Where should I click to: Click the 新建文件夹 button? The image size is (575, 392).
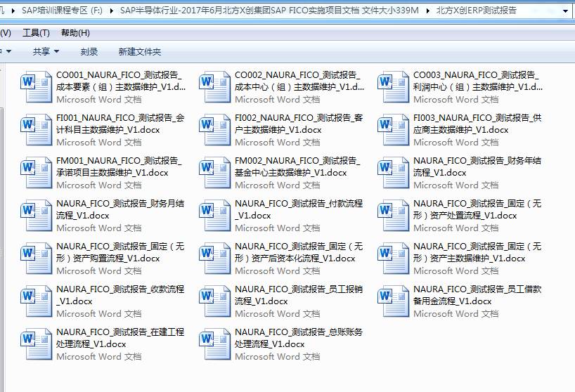pyautogui.click(x=140, y=52)
